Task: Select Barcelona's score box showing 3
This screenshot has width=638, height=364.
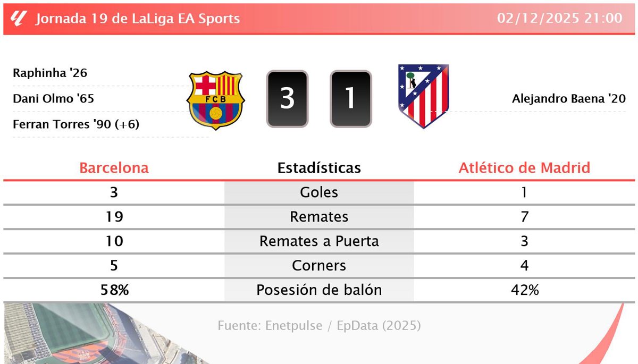Action: pos(287,99)
